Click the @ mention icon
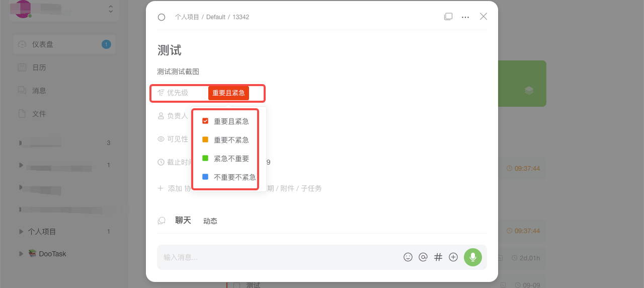 click(x=423, y=257)
